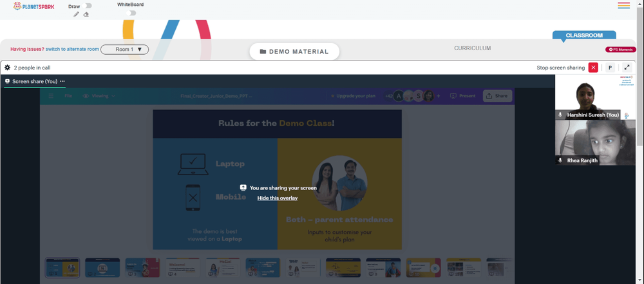Select slide 11 thumbnail

coord(464,267)
